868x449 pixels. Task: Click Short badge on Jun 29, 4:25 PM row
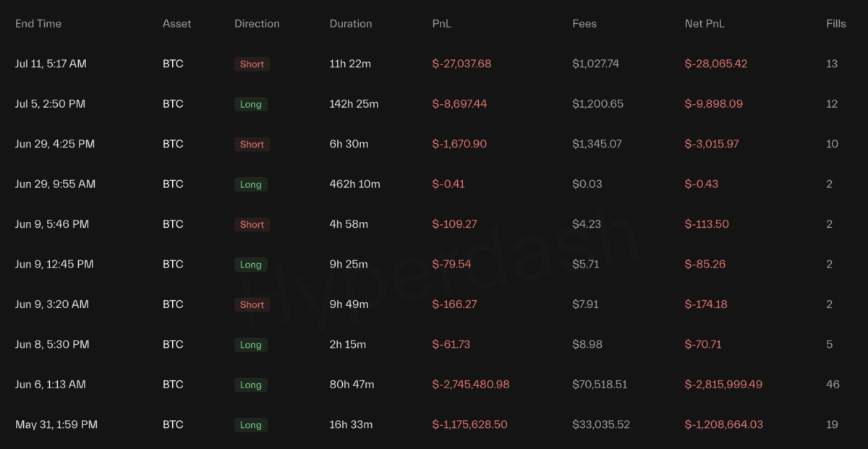[252, 145]
